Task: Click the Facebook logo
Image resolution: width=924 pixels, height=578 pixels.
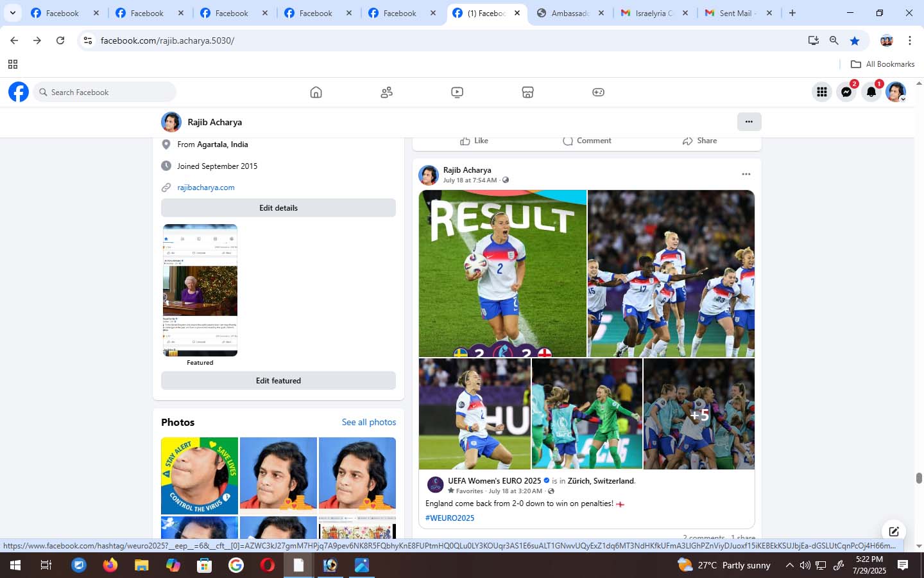Action: click(19, 92)
